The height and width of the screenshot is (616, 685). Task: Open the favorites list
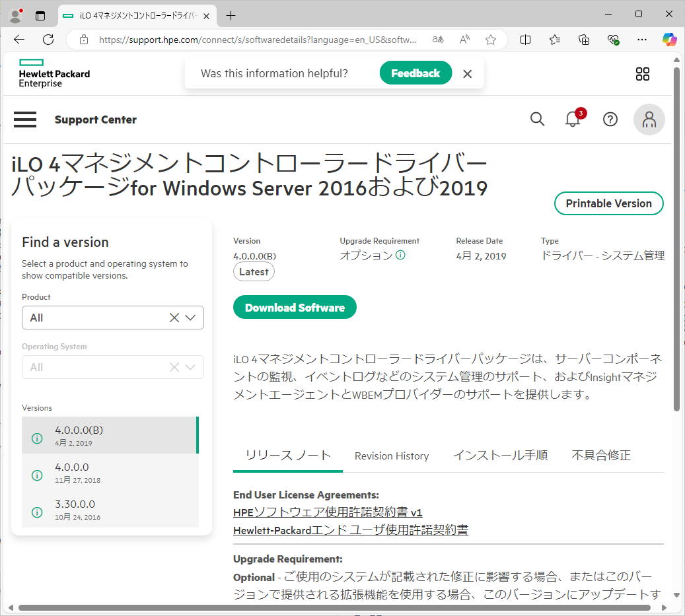click(x=555, y=40)
